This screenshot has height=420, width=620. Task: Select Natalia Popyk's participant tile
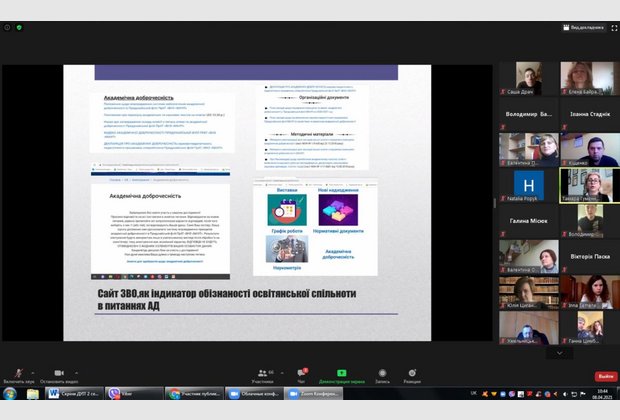click(528, 185)
